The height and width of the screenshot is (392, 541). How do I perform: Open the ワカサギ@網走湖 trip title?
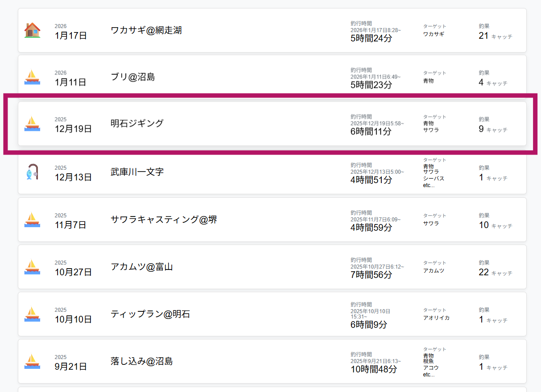tap(146, 30)
